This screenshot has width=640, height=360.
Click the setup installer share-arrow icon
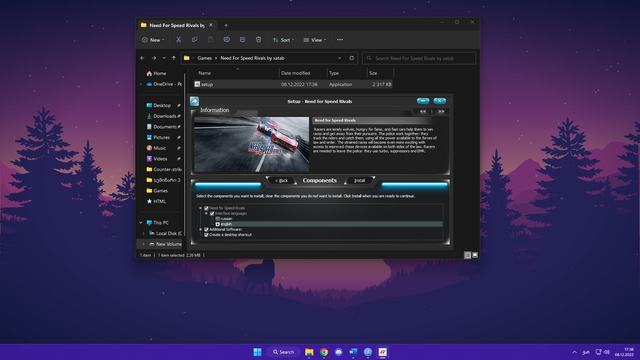click(194, 101)
